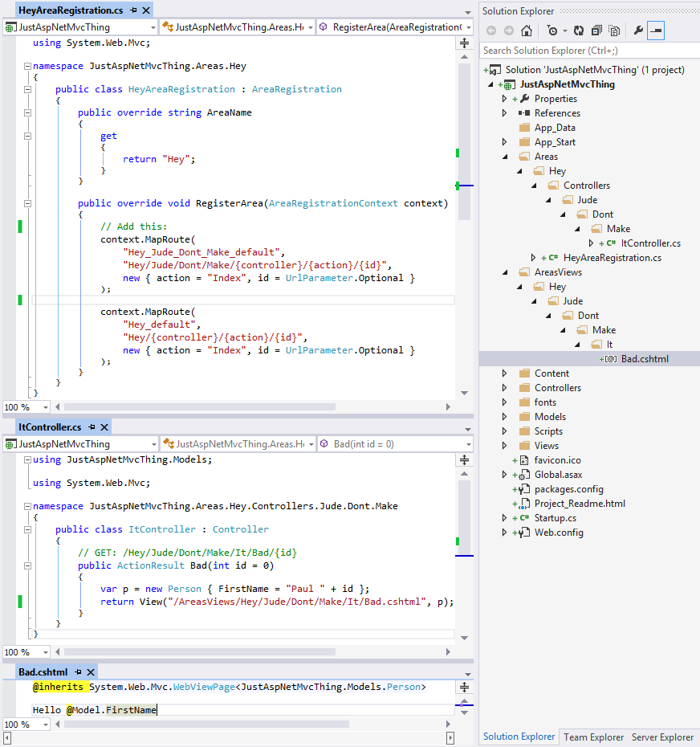Open the tab list arrow above HeyAreaRegistration editor
Viewport: 700px width, 747px height.
[x=468, y=12]
